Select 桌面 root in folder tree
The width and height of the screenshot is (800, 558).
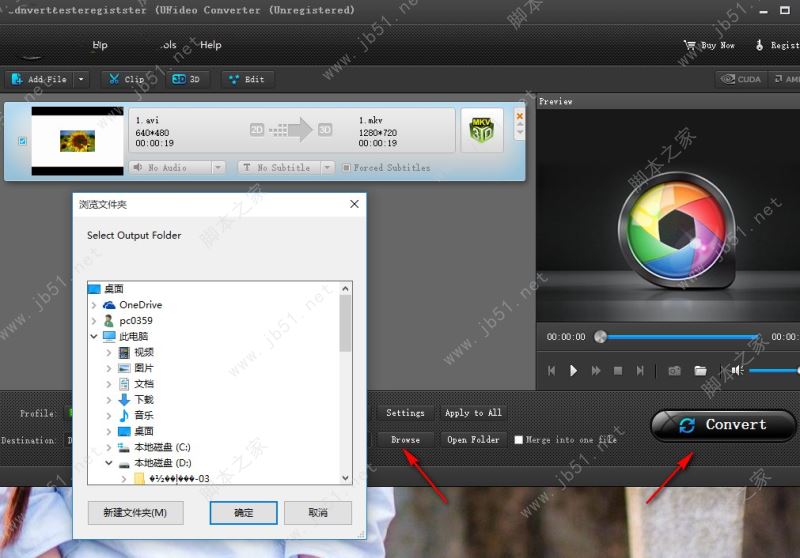pos(113,289)
